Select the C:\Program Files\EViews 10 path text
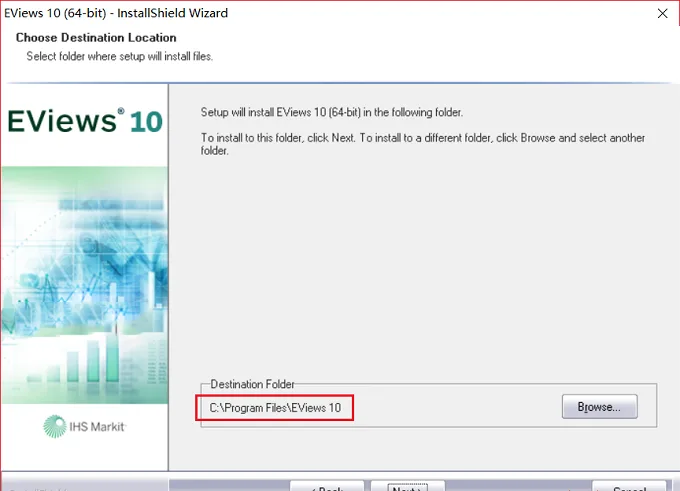The image size is (680, 491). (x=275, y=408)
